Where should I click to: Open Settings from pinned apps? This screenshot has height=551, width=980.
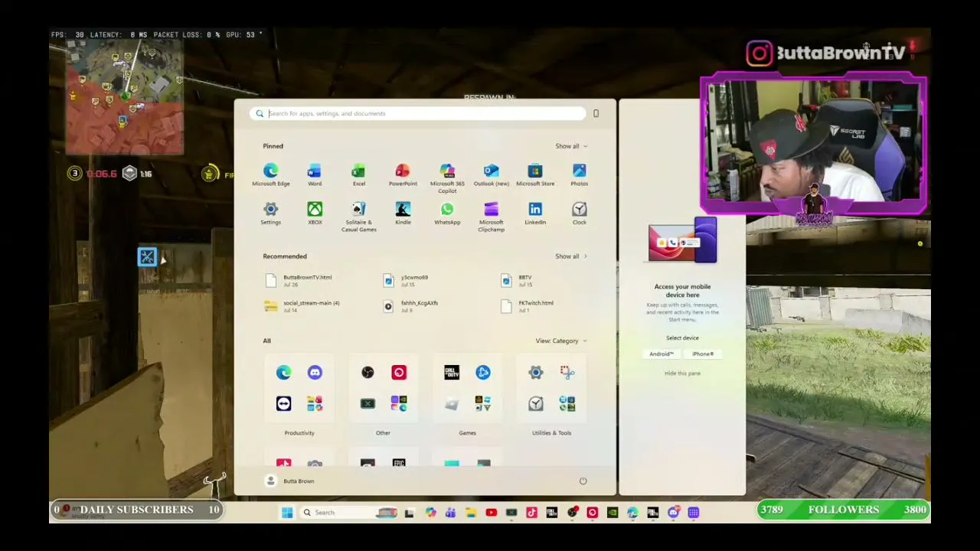271,214
